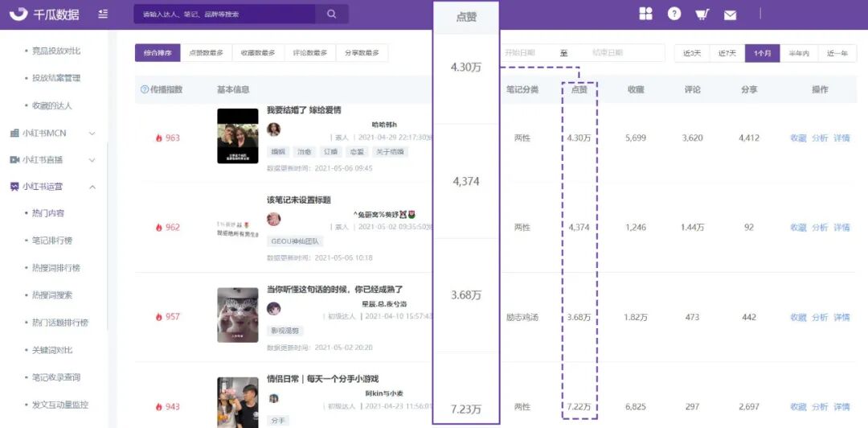The height and width of the screenshot is (428, 868).
Task: Select the 收藏数最多 sort tab
Action: click(x=258, y=53)
